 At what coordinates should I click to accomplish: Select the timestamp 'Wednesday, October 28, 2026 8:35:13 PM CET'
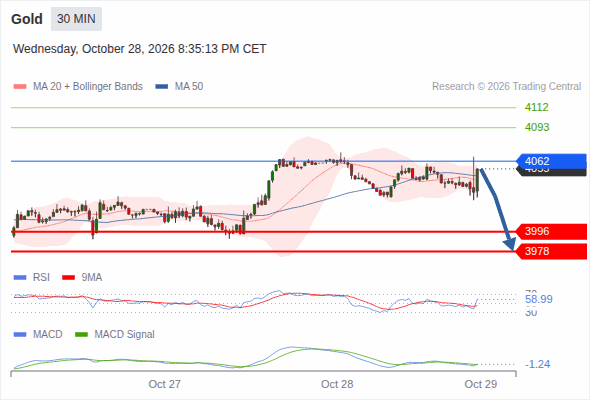[x=140, y=49]
